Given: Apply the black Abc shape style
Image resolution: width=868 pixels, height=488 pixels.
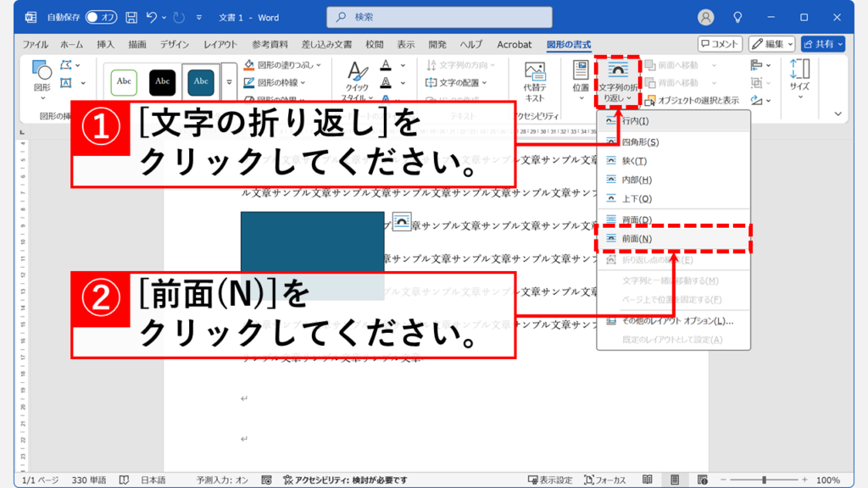Looking at the screenshot, I should pos(162,82).
